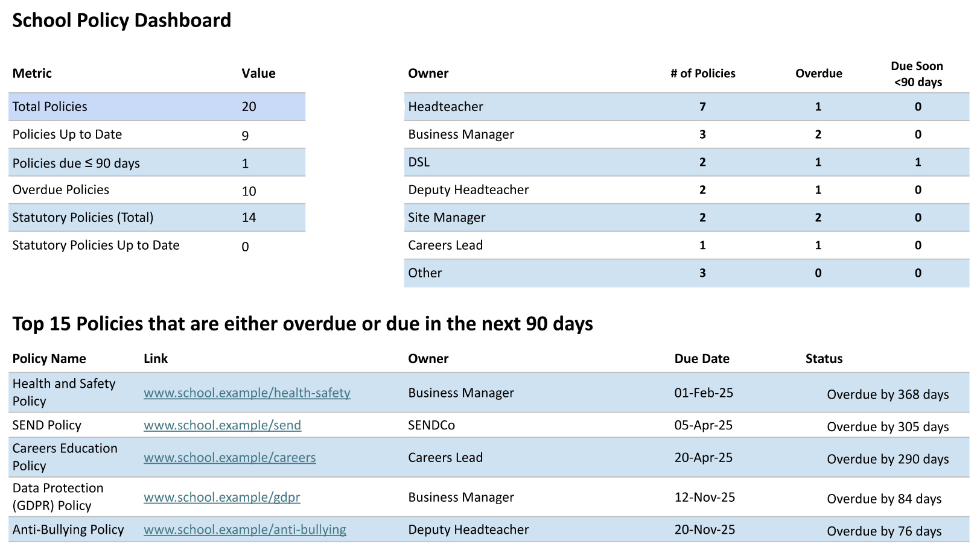
Task: Select the Policies Up to Date label
Action: pyautogui.click(x=67, y=134)
